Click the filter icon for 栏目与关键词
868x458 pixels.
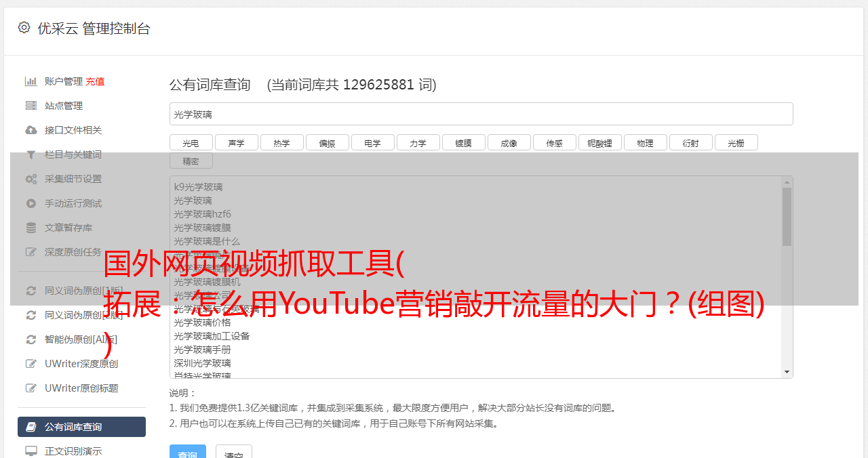click(x=31, y=154)
